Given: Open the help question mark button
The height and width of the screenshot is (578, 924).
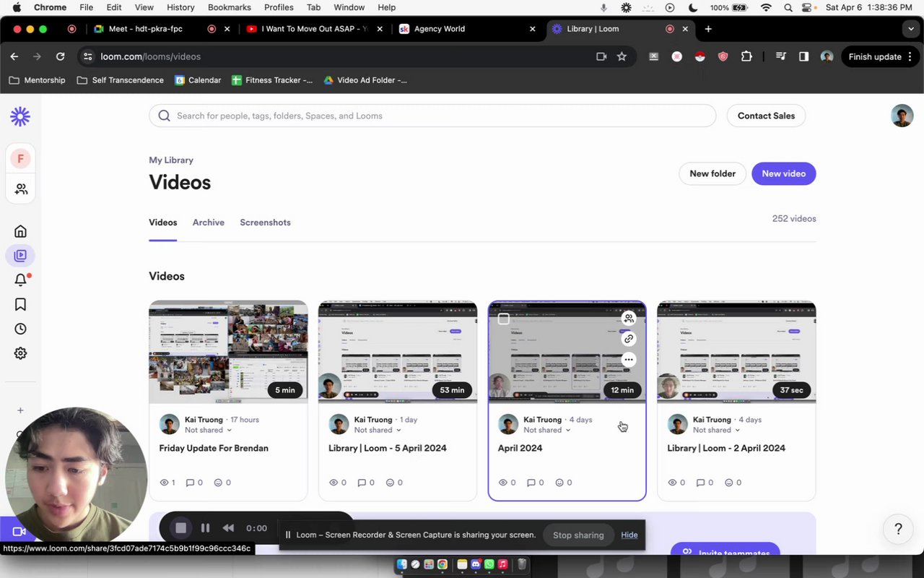Looking at the screenshot, I should (898, 529).
